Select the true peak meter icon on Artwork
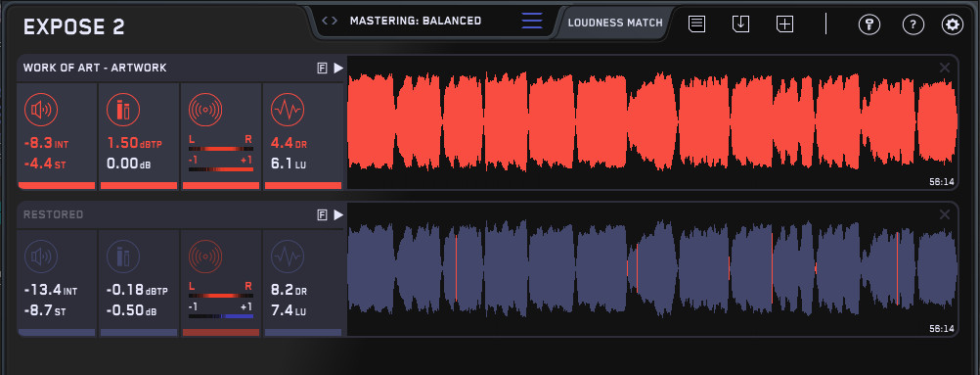This screenshot has width=980, height=375. [x=122, y=111]
